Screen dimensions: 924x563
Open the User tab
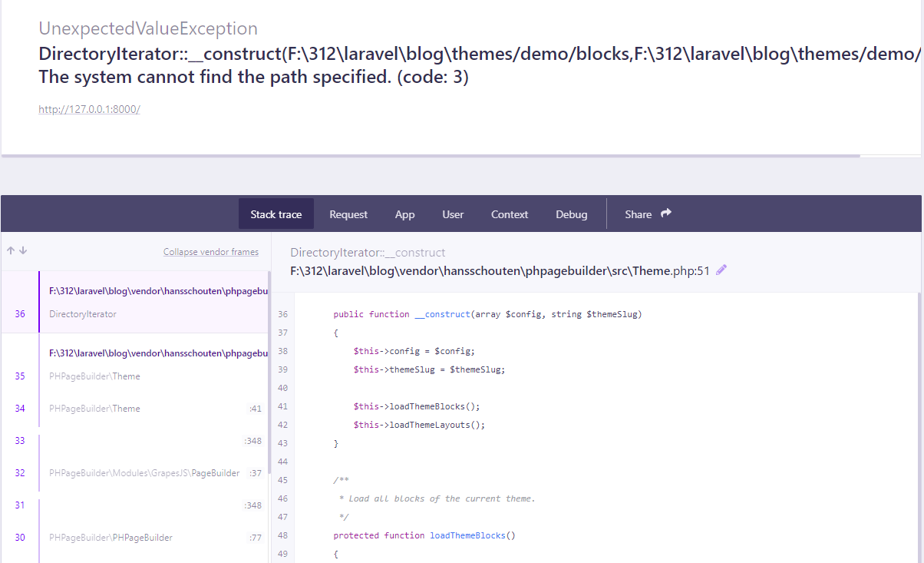click(x=453, y=214)
